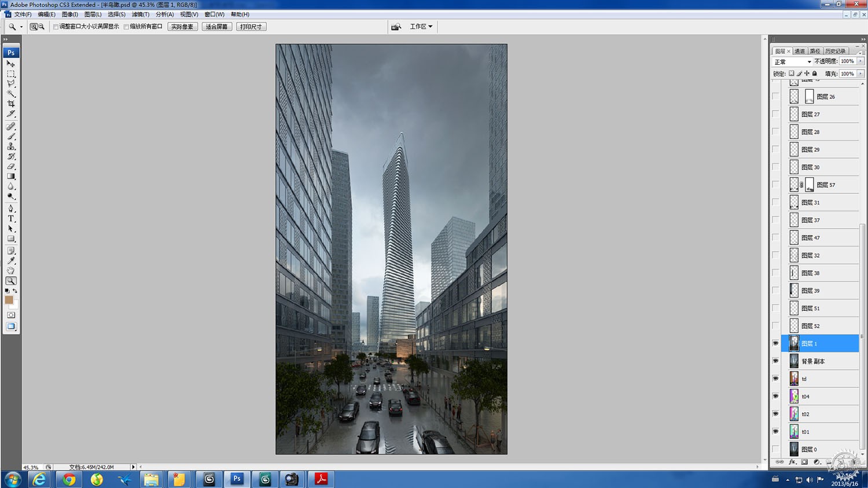Lock image pixels brush icon
Viewport: 868px width, 488px height.
click(799, 74)
